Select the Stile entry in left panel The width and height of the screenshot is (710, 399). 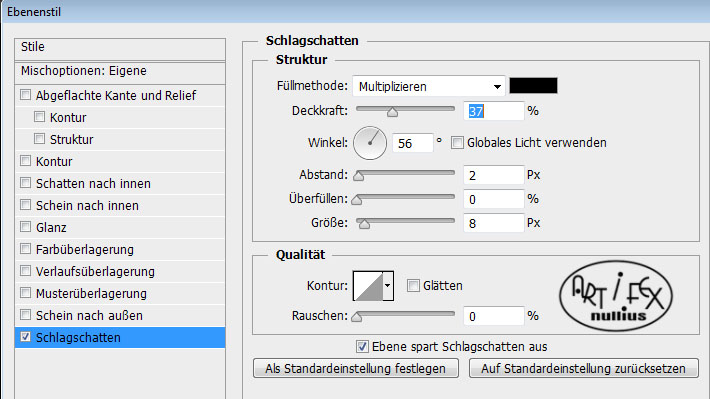(120, 48)
